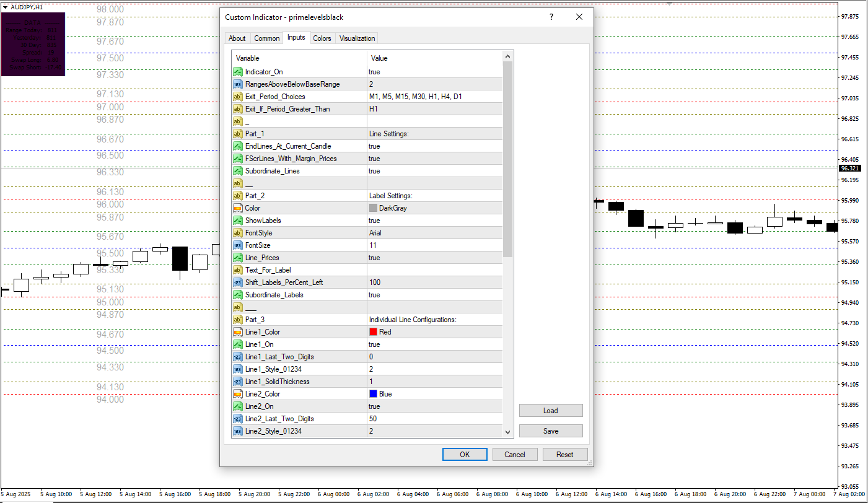Click the Exit_Period_Choices string type icon
Viewport: 868px width, 503px height.
pos(238,97)
